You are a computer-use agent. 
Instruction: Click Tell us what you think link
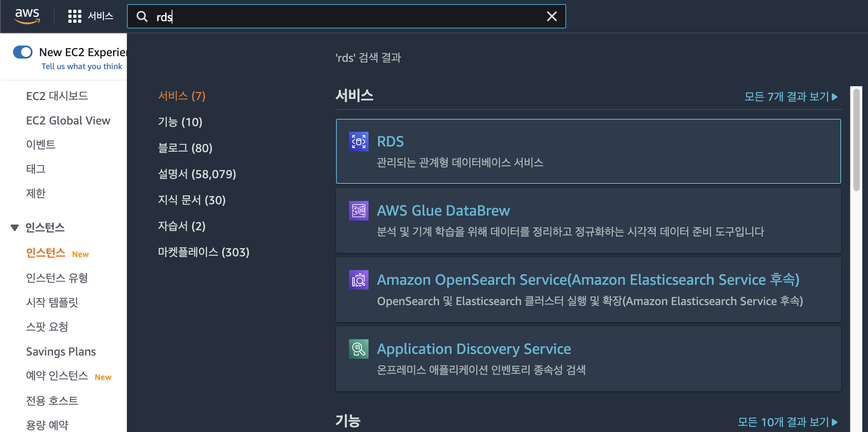point(82,66)
